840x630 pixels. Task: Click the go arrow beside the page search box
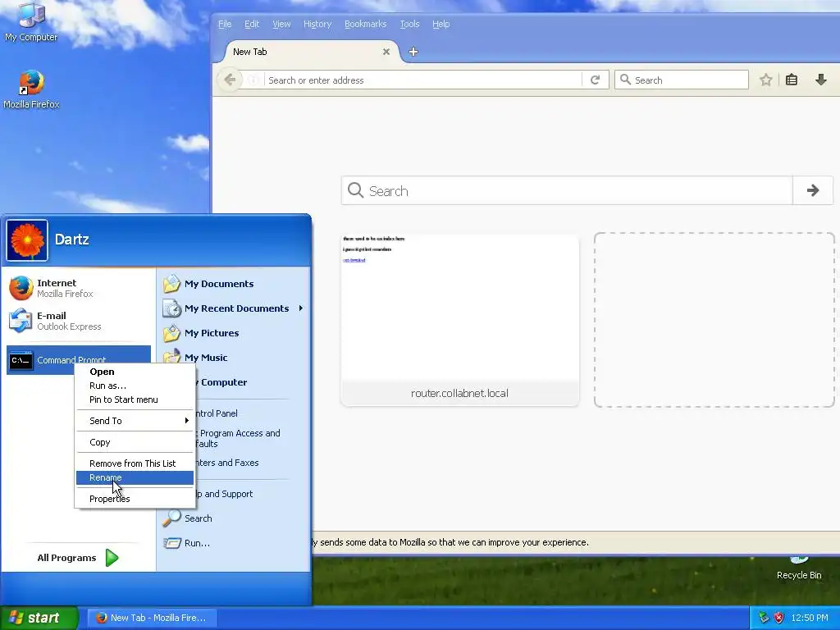pos(813,190)
